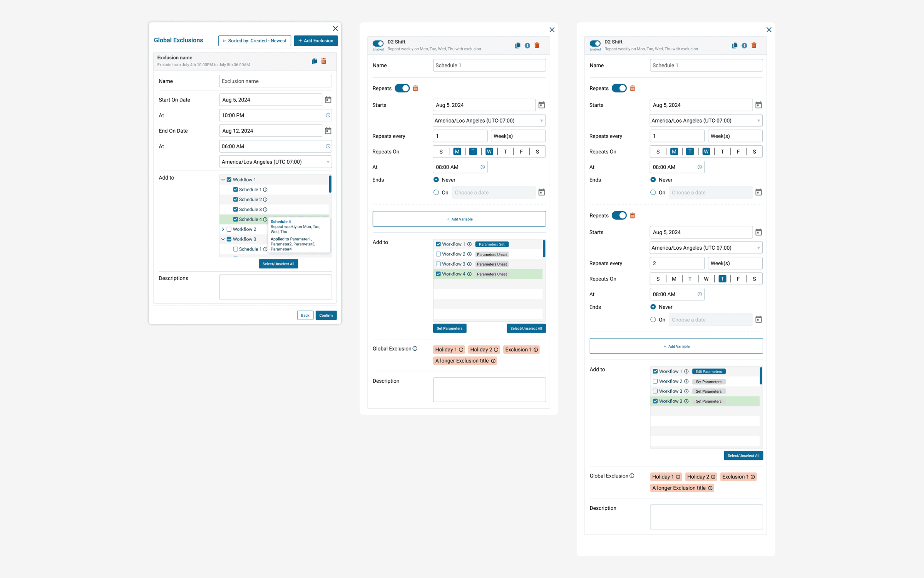Screen dimensions: 924x578
Task: Open timezone dropdown in the middle panel
Action: [489, 121]
